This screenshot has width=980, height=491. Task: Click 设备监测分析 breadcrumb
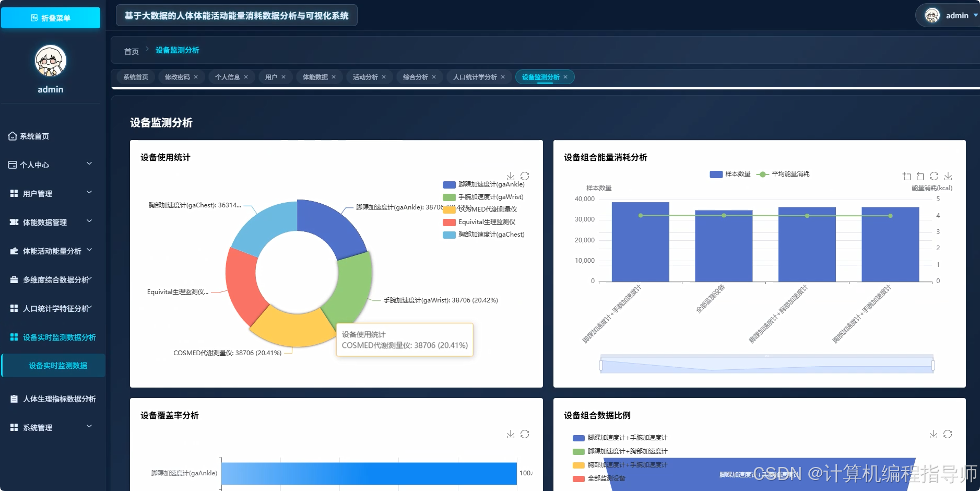tap(178, 50)
